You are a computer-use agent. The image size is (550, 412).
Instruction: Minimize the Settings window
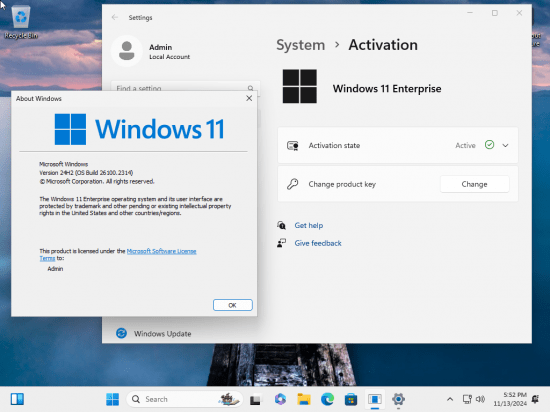[470, 13]
